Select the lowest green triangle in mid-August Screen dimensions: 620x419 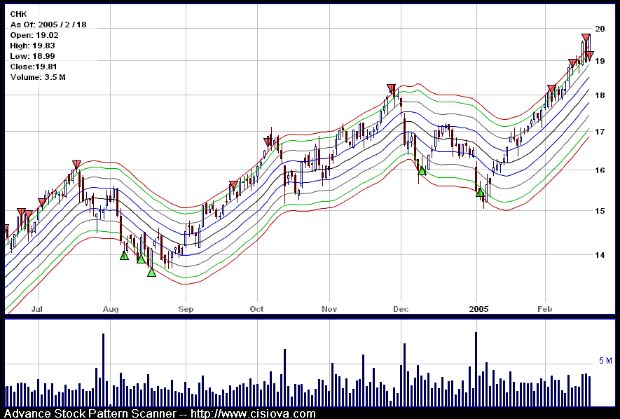152,272
